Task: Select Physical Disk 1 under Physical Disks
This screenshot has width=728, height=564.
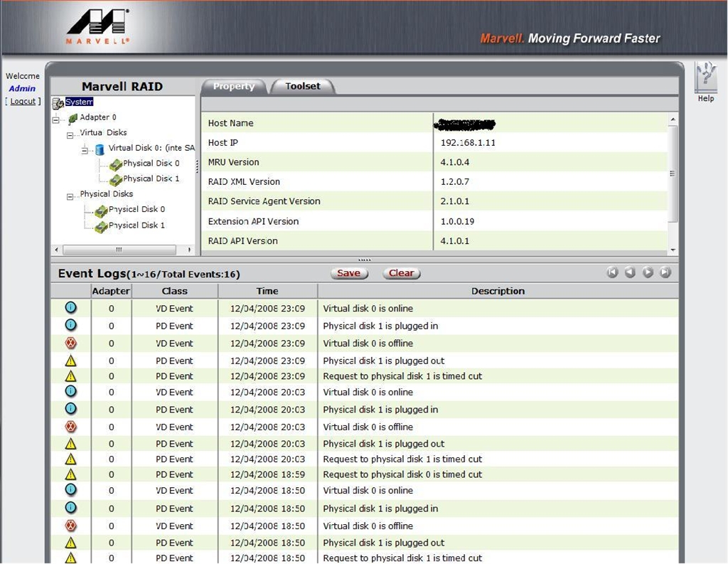Action: tap(136, 225)
